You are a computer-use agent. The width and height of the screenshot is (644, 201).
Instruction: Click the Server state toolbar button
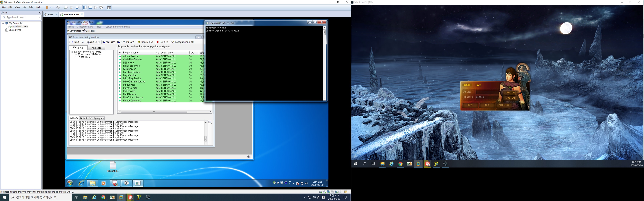pyautogui.click(x=74, y=31)
